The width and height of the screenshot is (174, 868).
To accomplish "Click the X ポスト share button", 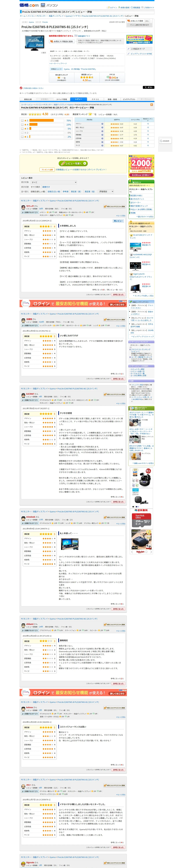I will (148, 87).
